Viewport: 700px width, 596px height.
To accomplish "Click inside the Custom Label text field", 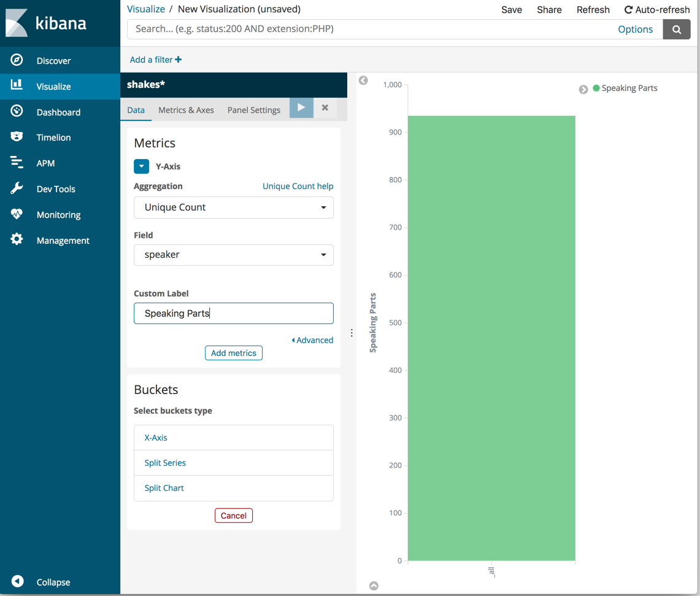I will pyautogui.click(x=233, y=313).
